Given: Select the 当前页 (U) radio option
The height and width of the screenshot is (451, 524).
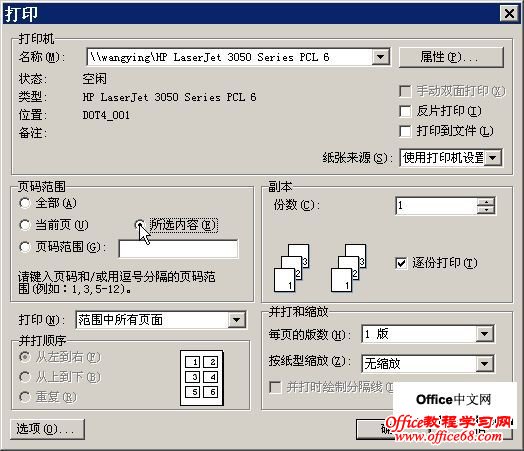Looking at the screenshot, I should [x=25, y=225].
